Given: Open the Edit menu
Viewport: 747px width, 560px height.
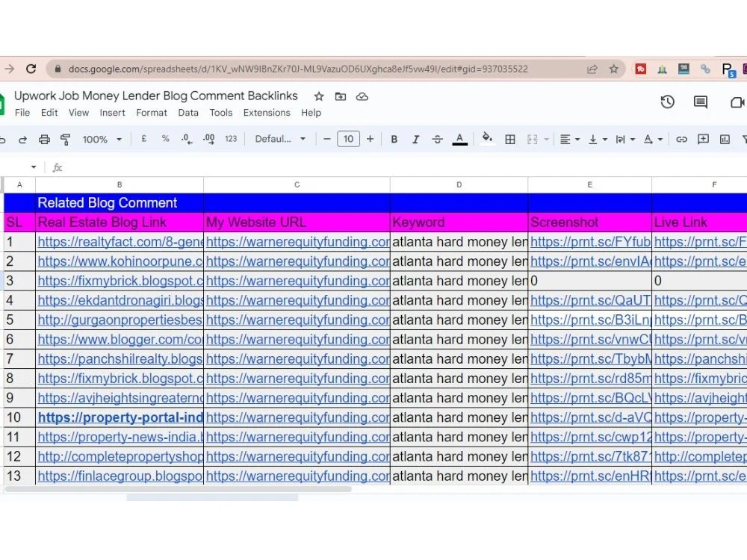Looking at the screenshot, I should point(49,113).
